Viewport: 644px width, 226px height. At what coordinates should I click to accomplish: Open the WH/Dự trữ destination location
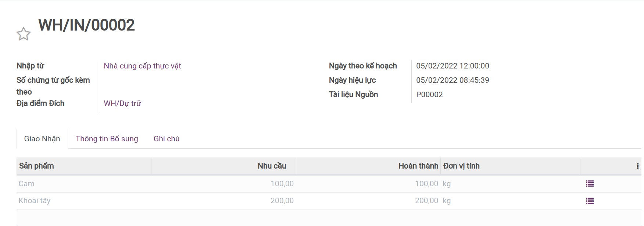pos(123,103)
